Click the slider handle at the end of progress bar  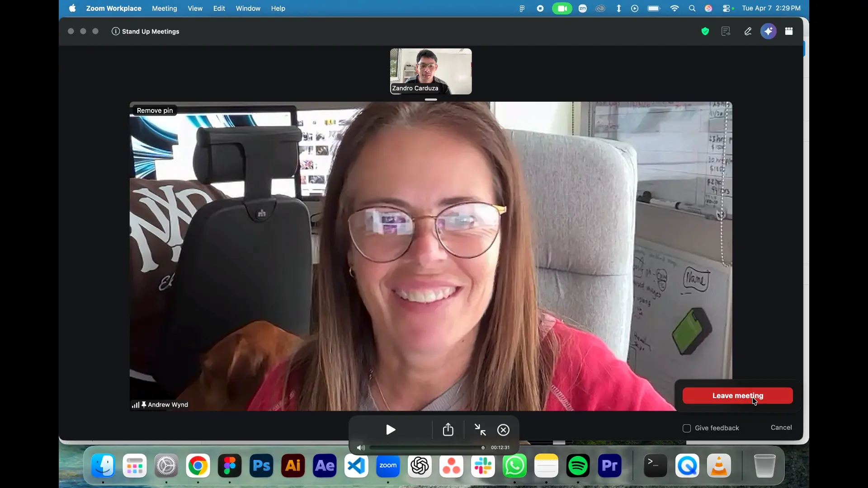point(483,448)
